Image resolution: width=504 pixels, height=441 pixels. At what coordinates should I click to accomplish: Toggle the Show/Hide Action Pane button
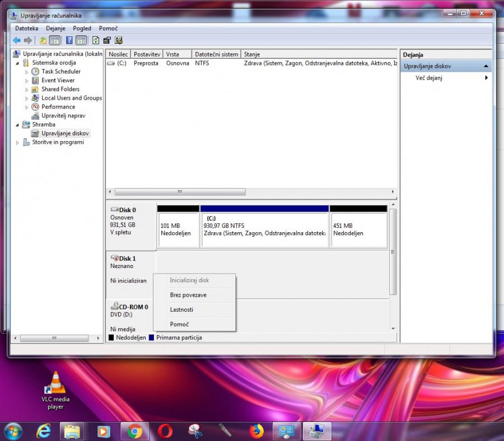[81, 40]
